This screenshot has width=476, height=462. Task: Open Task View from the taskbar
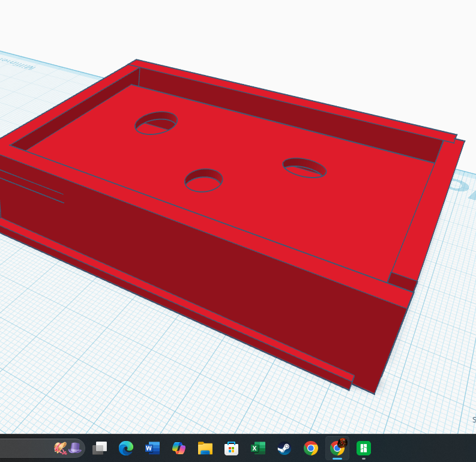100,448
